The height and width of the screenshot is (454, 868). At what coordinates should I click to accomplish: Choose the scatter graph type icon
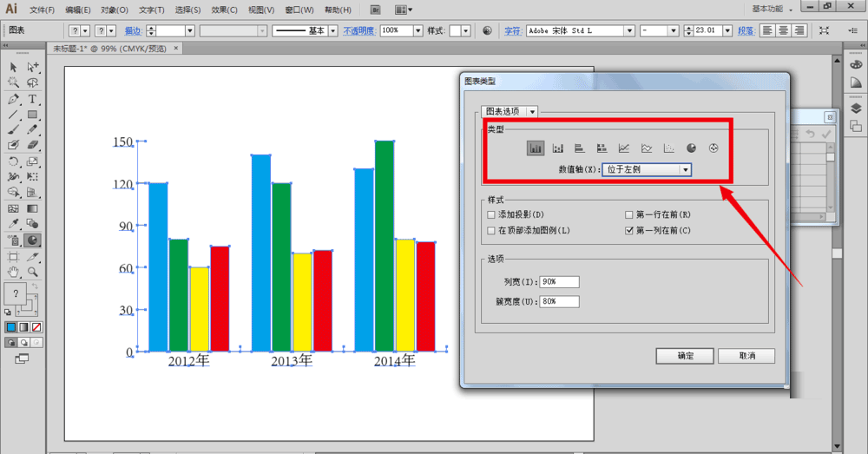668,148
